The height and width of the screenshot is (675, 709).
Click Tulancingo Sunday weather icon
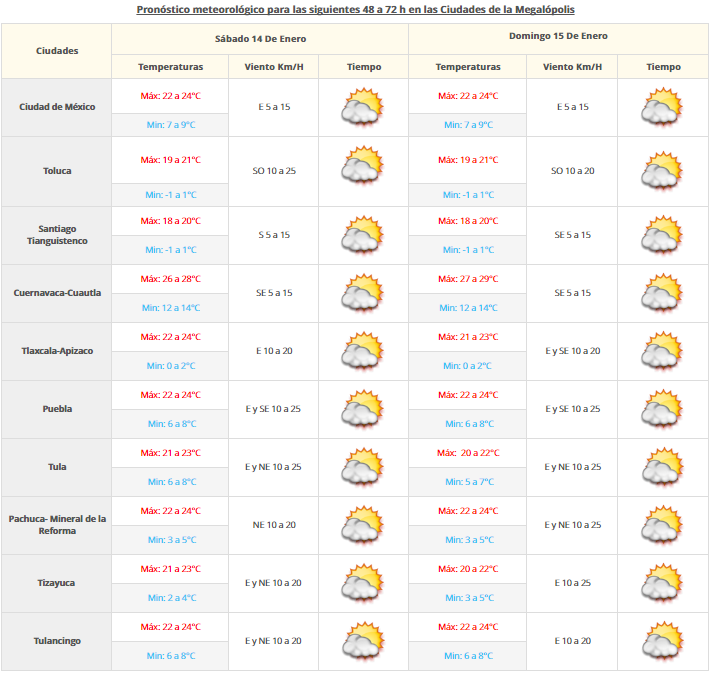pos(662,641)
